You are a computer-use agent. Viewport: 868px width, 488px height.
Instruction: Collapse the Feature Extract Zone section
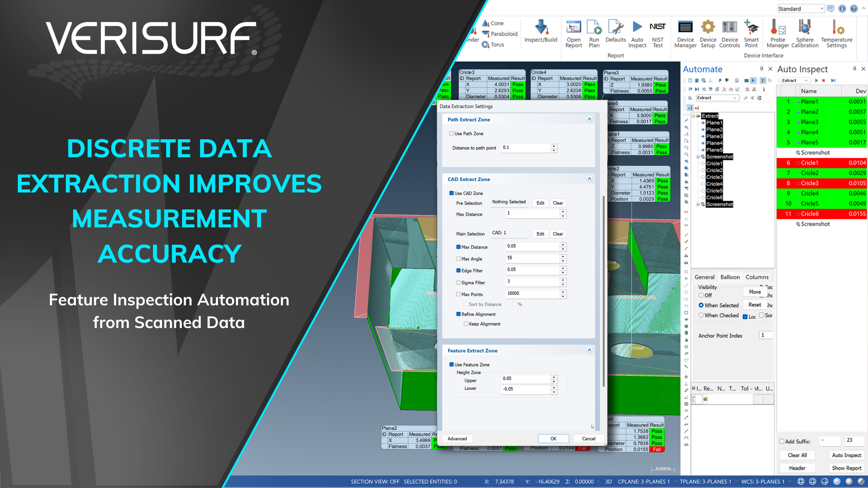[x=589, y=350]
